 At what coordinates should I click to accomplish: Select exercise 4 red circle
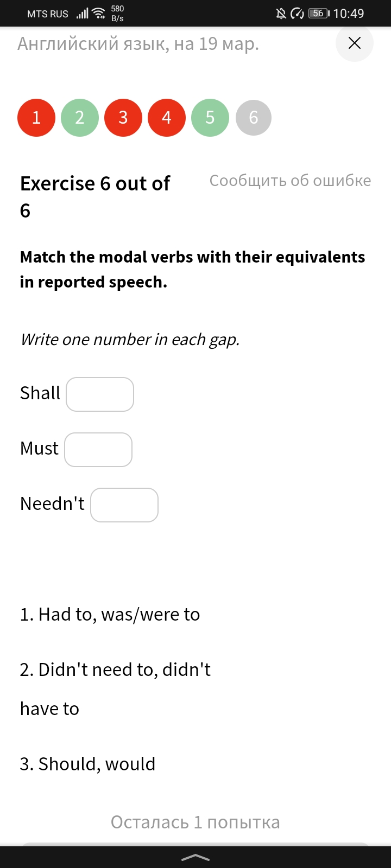click(x=167, y=118)
